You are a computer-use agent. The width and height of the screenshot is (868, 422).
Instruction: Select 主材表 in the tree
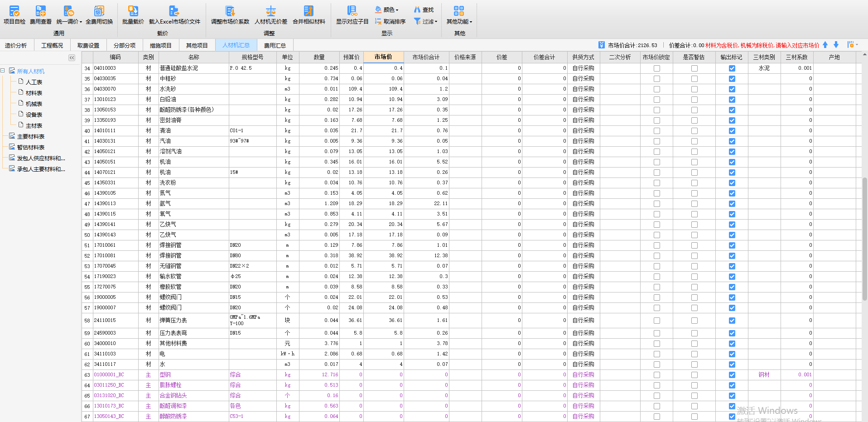click(x=34, y=125)
